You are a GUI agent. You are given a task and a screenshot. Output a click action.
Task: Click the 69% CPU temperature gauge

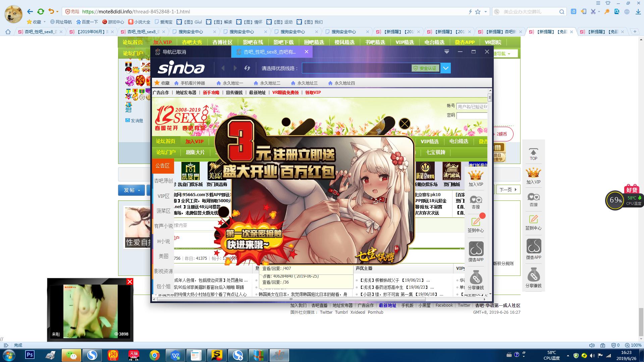pos(614,200)
